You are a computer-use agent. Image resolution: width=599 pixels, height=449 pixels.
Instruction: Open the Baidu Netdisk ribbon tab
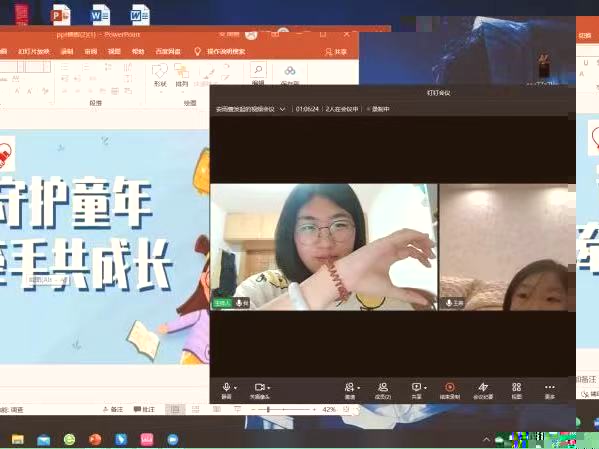[x=168, y=52]
